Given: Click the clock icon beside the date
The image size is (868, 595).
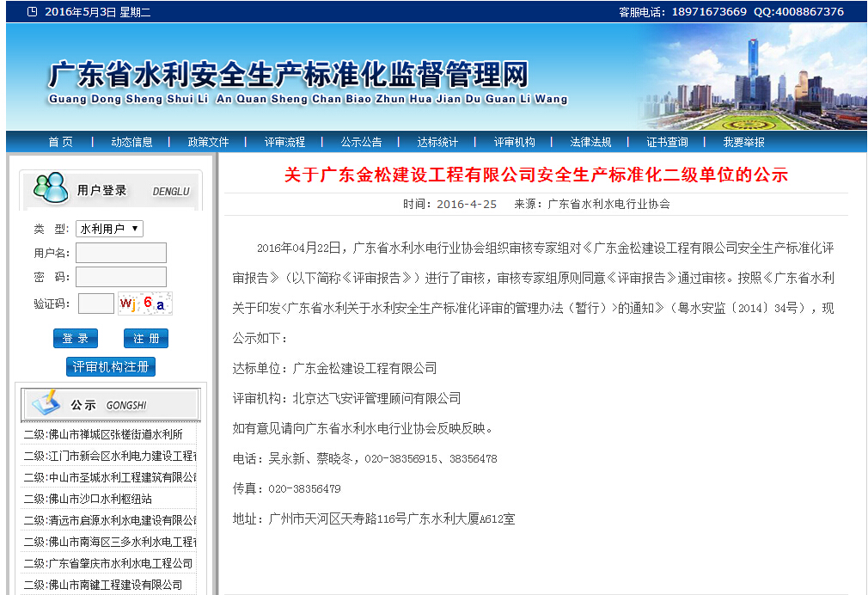Looking at the screenshot, I should pos(32,12).
